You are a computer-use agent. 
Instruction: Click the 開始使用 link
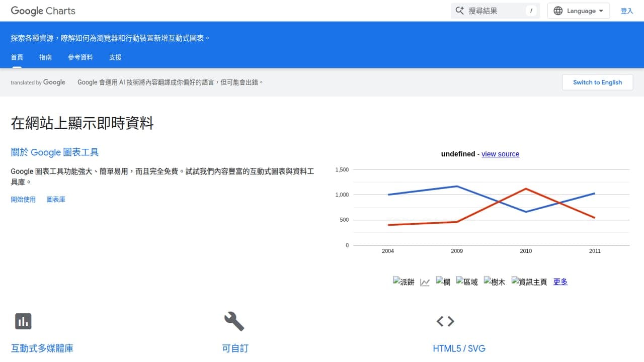point(23,200)
